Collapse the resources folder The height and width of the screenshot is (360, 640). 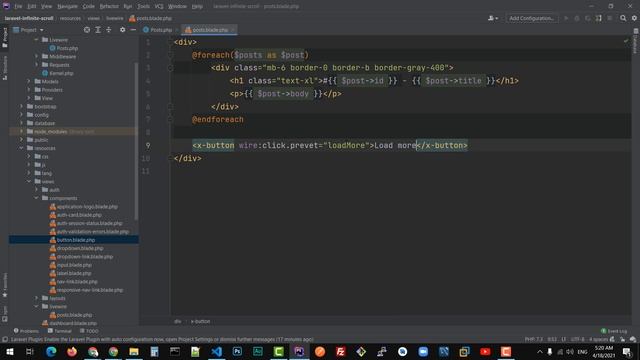point(22,148)
